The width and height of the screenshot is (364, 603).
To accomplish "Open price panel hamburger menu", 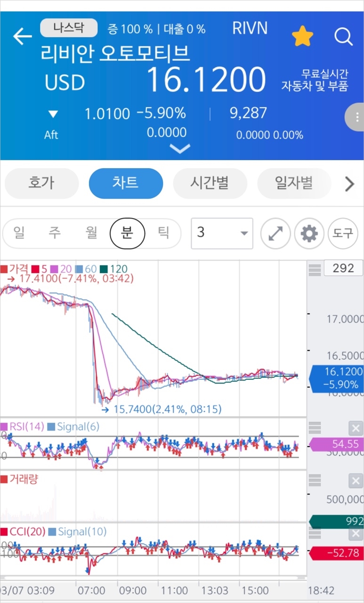I will (315, 270).
